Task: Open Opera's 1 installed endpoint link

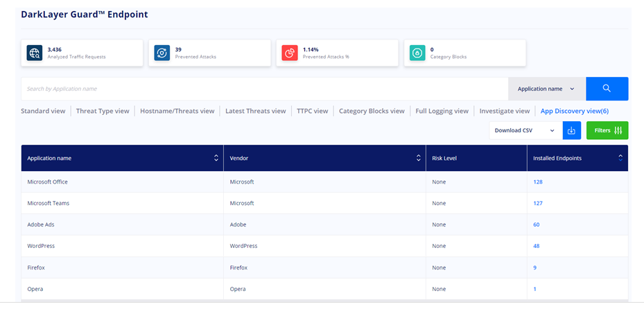Action: pos(534,289)
